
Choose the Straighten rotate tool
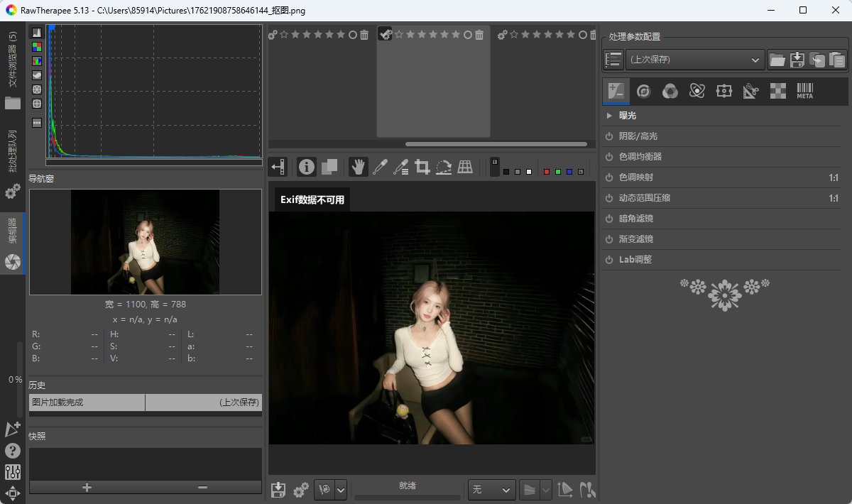point(444,167)
